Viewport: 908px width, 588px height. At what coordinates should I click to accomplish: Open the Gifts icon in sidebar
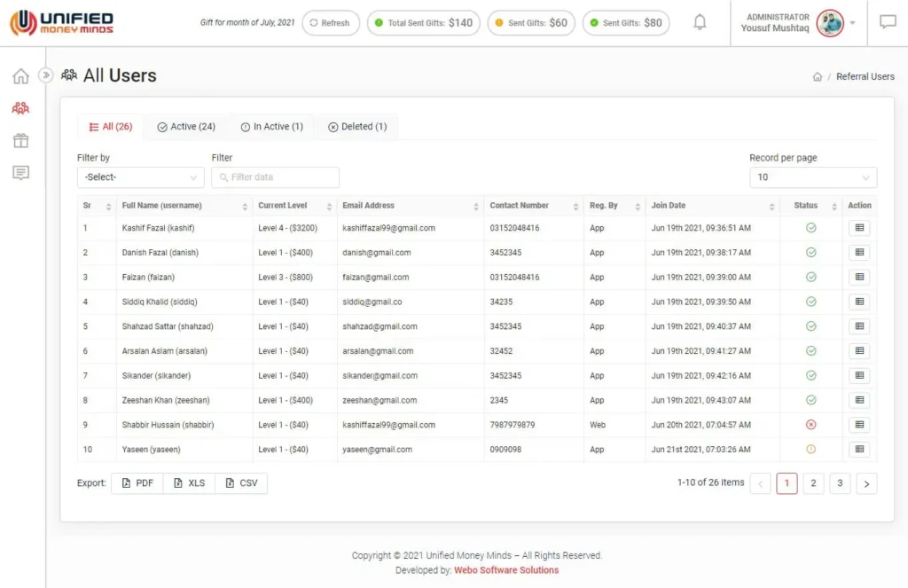click(x=20, y=140)
